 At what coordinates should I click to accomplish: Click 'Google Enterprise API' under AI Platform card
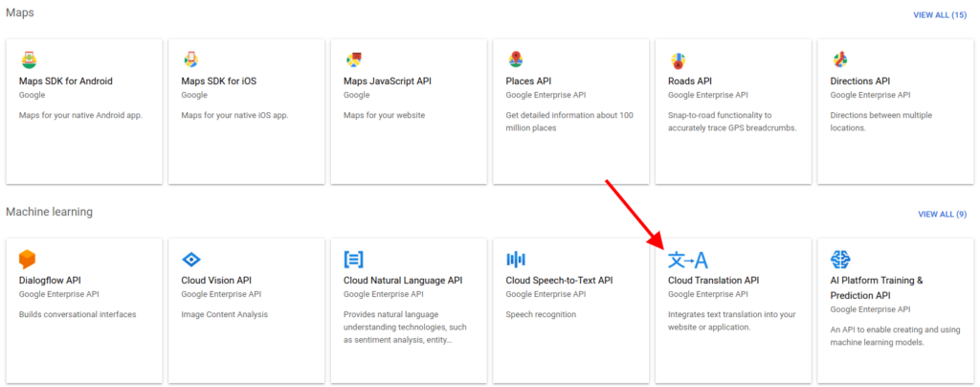pos(870,308)
